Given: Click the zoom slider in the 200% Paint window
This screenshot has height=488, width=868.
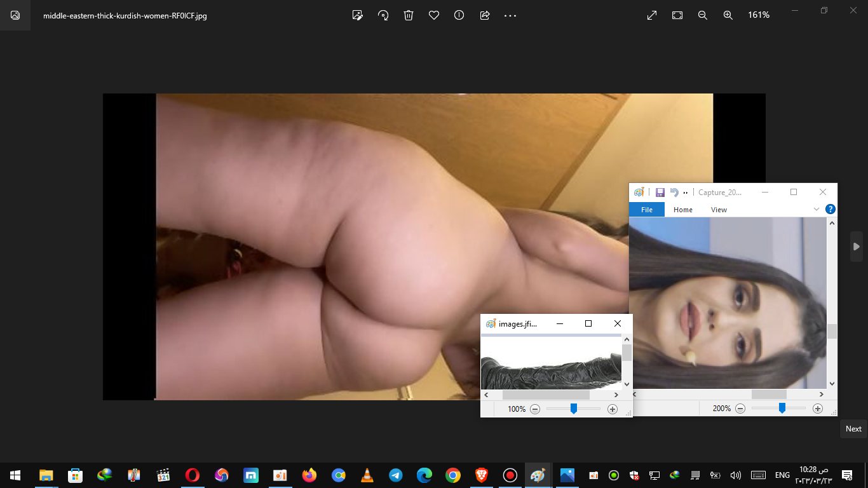Looking at the screenshot, I should coord(782,409).
